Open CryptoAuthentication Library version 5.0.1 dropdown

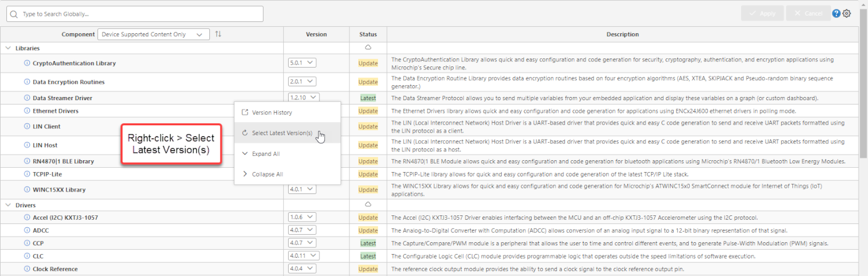point(302,63)
